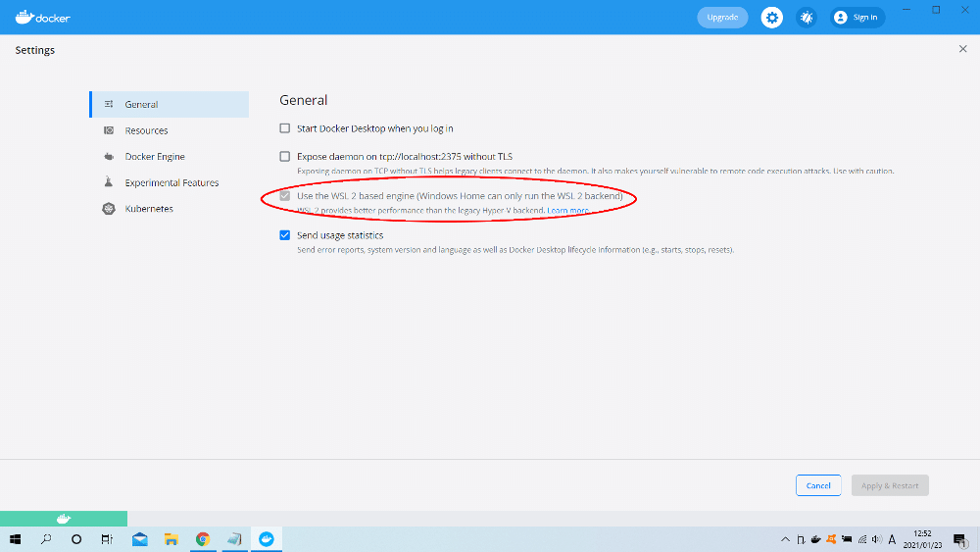980x552 pixels.
Task: Close the Settings panel with the X
Action: coord(962,49)
